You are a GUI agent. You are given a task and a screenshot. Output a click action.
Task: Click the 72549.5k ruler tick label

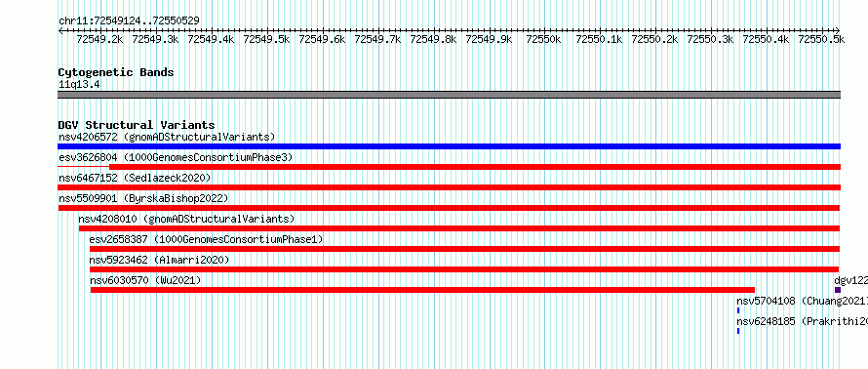pos(267,39)
